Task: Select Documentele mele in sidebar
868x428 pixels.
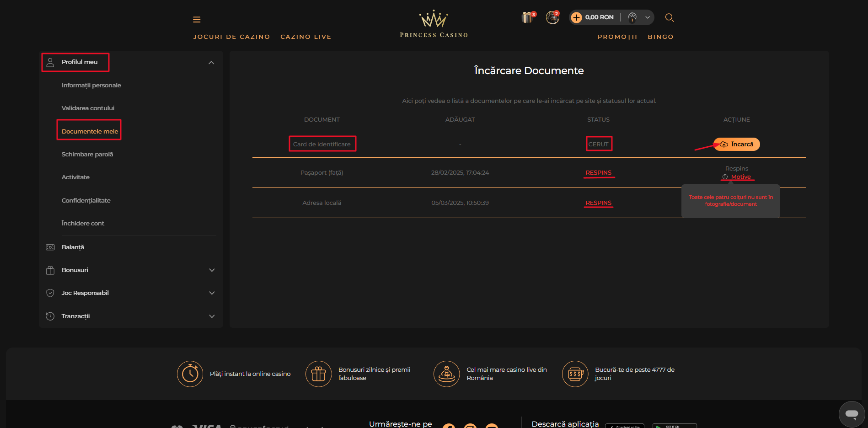Action: coord(90,132)
